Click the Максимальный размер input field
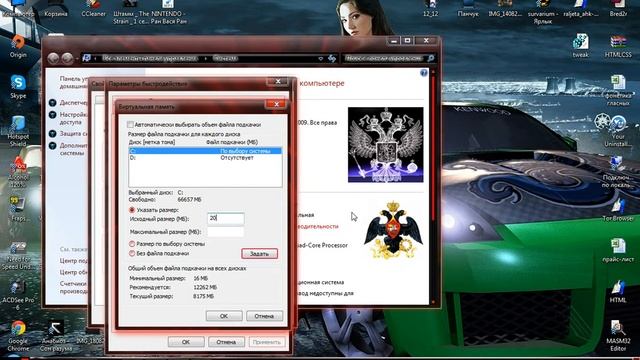 [x=226, y=232]
